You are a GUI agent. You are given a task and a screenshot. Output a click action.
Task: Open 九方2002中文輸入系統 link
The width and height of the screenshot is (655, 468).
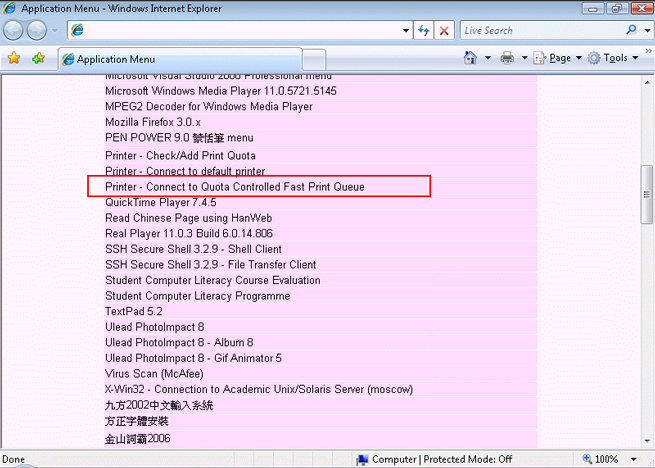(x=159, y=405)
